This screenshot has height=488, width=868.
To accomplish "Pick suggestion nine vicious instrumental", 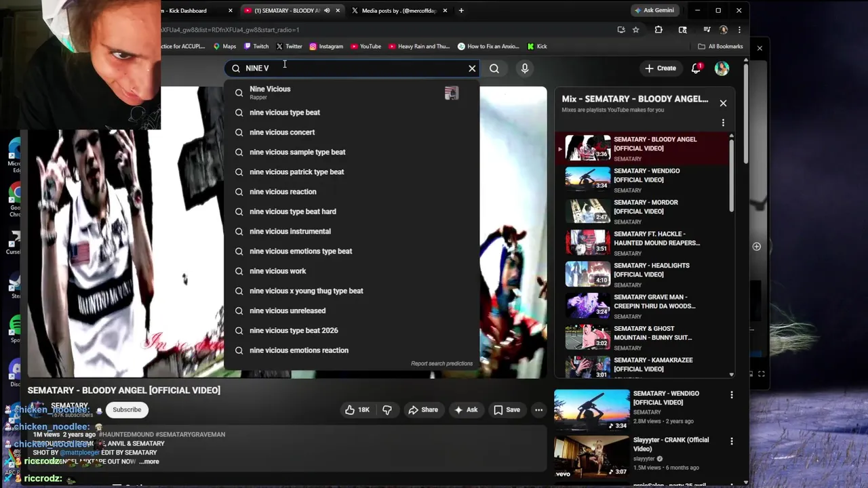I will pyautogui.click(x=351, y=231).
